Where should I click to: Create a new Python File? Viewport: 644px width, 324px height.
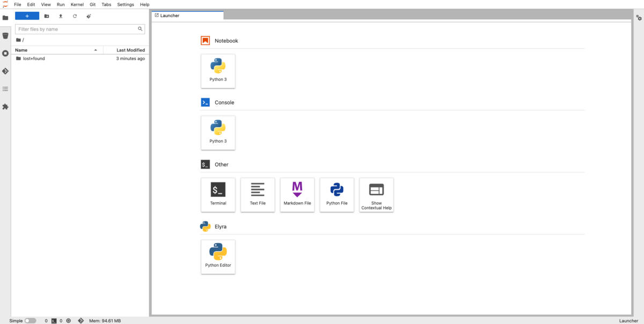(x=337, y=195)
